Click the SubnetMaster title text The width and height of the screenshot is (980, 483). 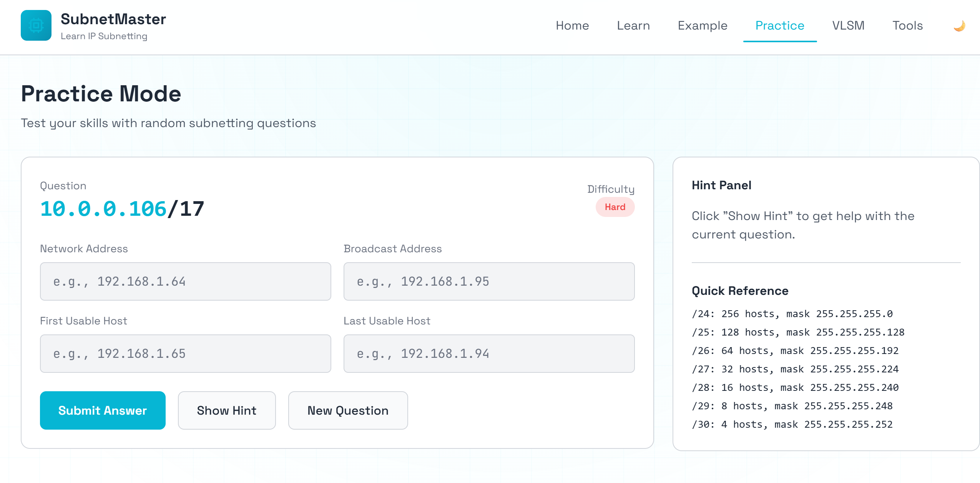(x=113, y=19)
